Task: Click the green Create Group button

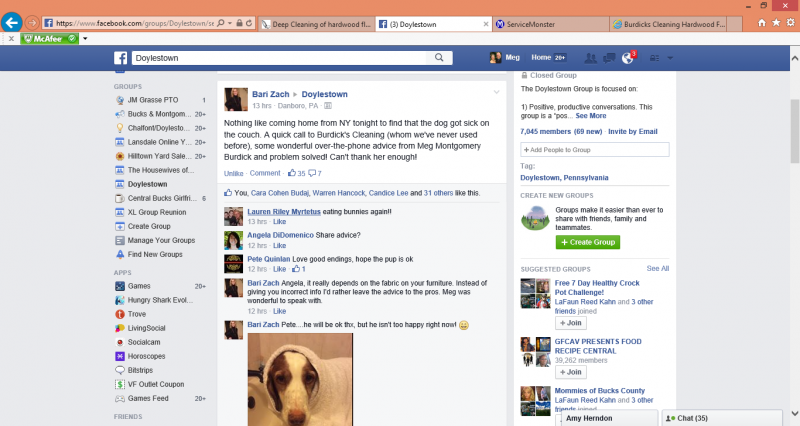Action: pyautogui.click(x=588, y=242)
